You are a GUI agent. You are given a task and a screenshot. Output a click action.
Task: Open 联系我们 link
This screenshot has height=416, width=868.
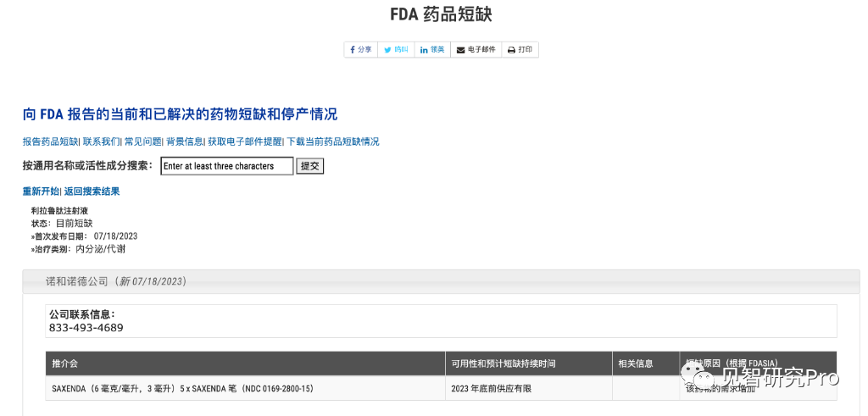(102, 141)
